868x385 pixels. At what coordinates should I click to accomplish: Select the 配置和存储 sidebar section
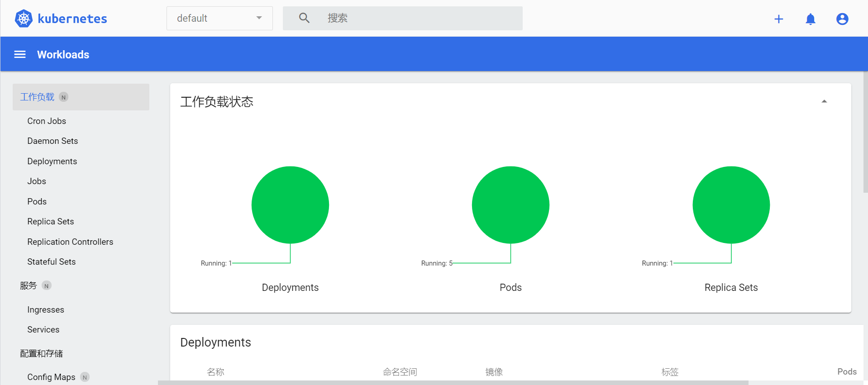[x=41, y=353]
